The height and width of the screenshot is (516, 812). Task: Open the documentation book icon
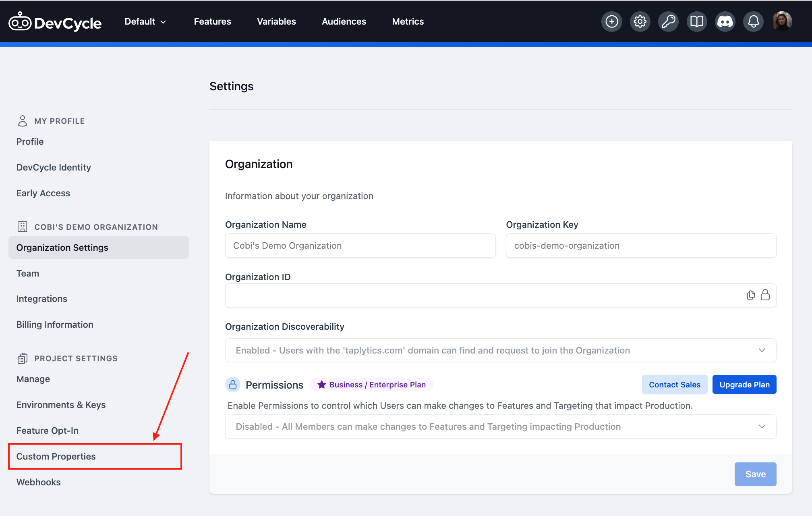(x=697, y=21)
